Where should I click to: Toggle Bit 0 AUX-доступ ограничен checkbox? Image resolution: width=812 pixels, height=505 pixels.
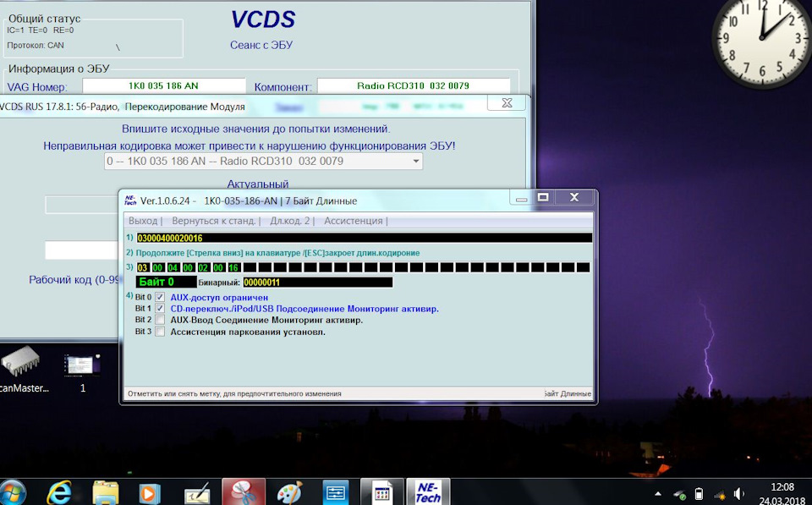tap(160, 297)
